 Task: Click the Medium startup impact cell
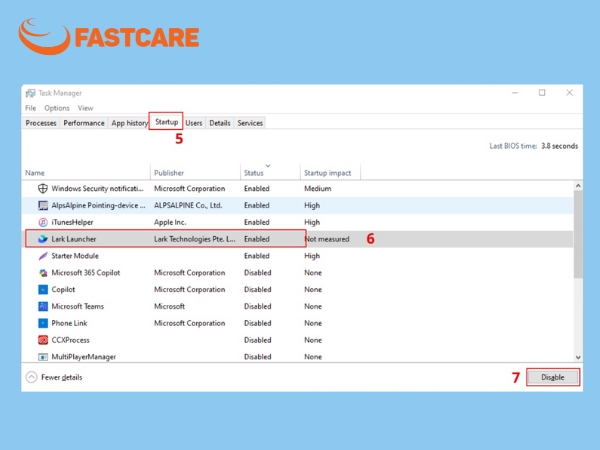[318, 188]
